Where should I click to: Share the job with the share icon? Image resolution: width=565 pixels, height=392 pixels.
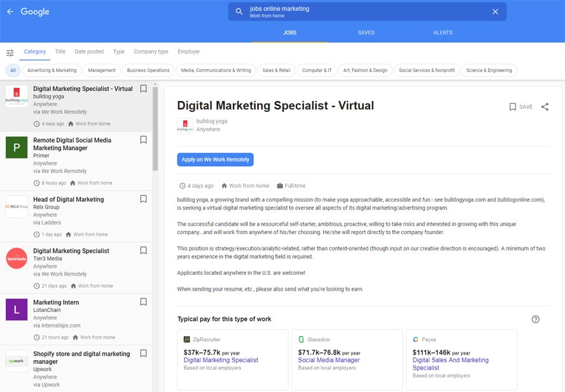[545, 107]
